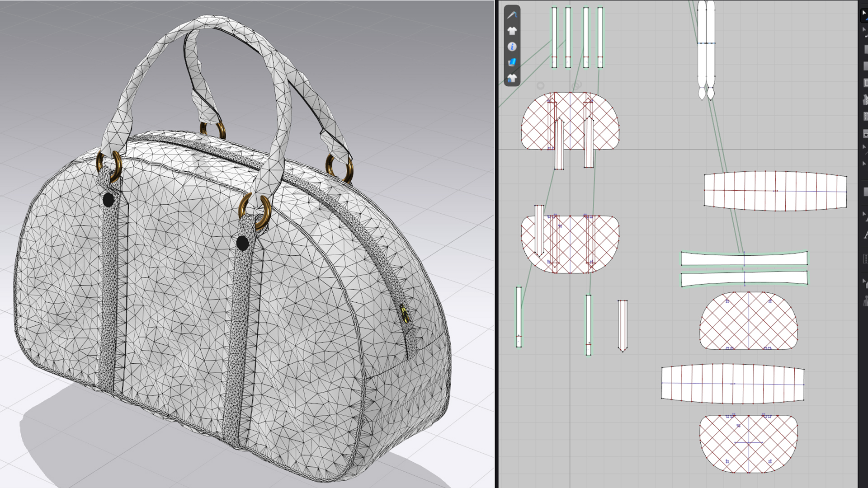Viewport: 868px width, 488px height.
Task: Click the pointed tab pattern piece at the bottom left
Action: pos(623,325)
